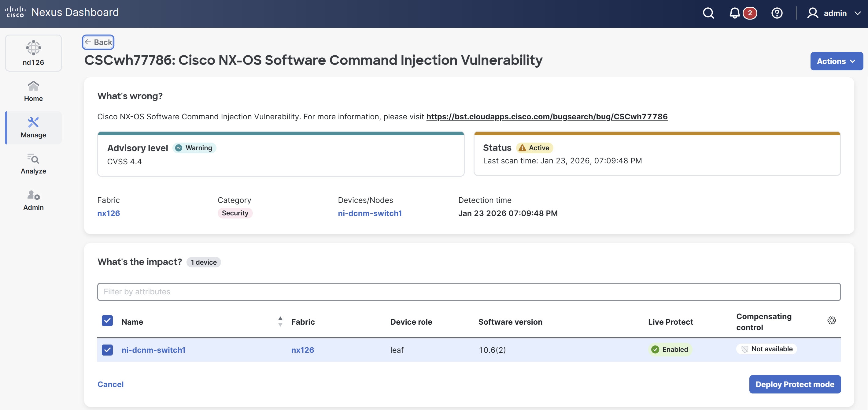Screen dimensions: 868x410
Task: Open the notifications bell
Action: tap(735, 13)
